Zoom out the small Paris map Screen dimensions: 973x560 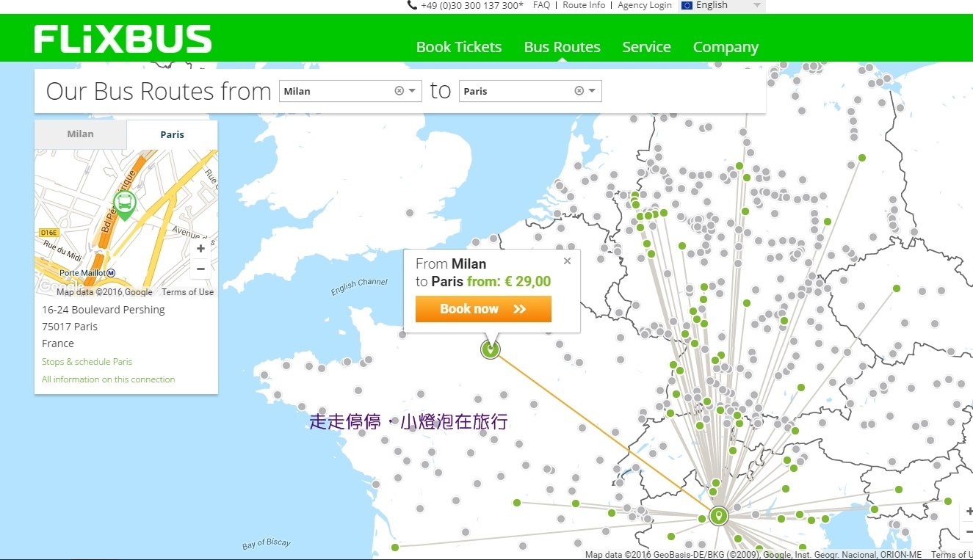pyautogui.click(x=200, y=269)
